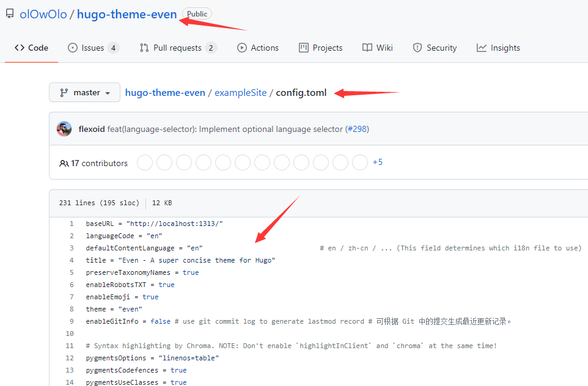Expand the master branch dropdown
Viewport: 588px width, 386px height.
click(x=85, y=93)
